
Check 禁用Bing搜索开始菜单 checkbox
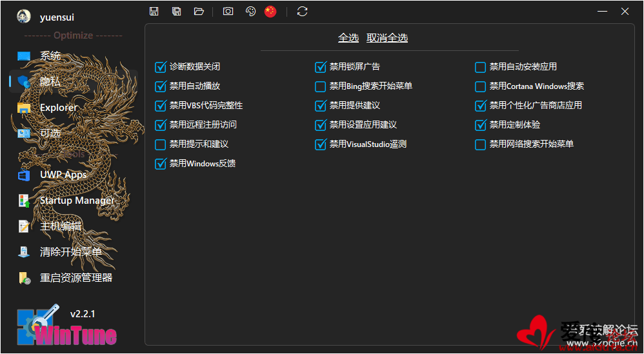(320, 86)
